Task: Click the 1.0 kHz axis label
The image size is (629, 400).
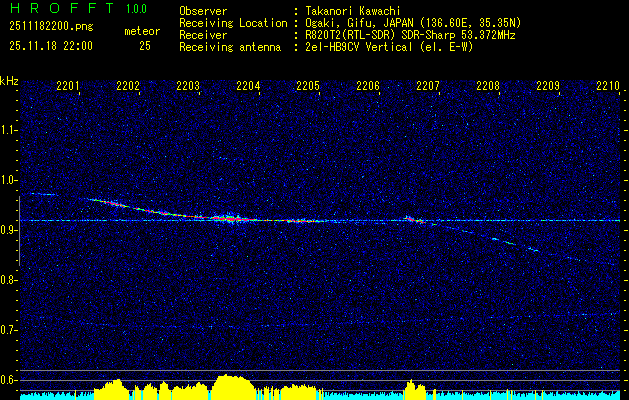Action: (x=9, y=180)
